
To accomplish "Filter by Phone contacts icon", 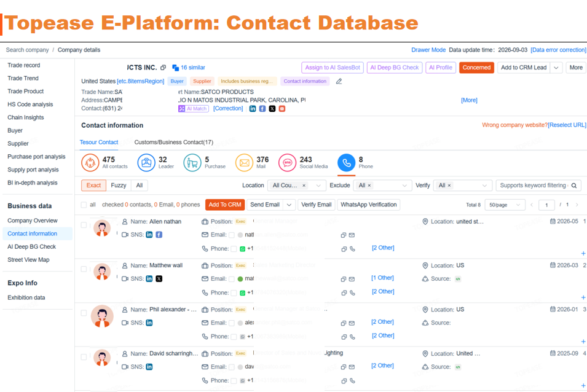I will point(346,163).
